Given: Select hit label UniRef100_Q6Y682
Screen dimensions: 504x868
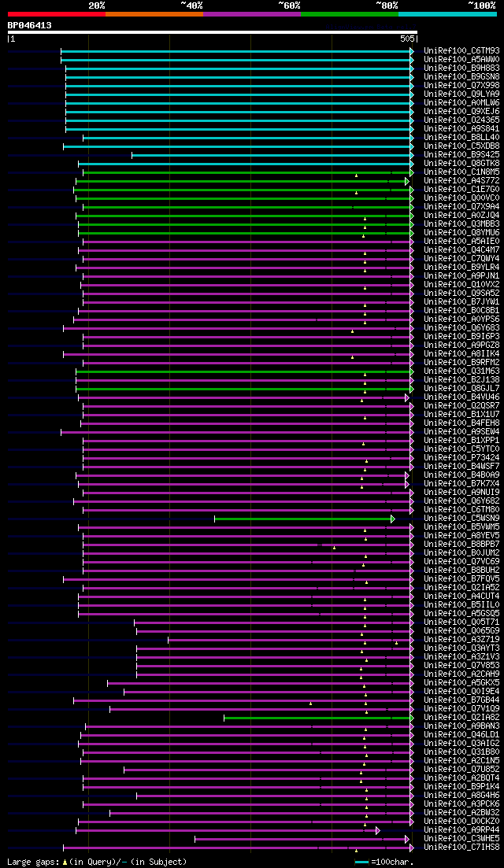Looking at the screenshot, I should pos(462,501).
